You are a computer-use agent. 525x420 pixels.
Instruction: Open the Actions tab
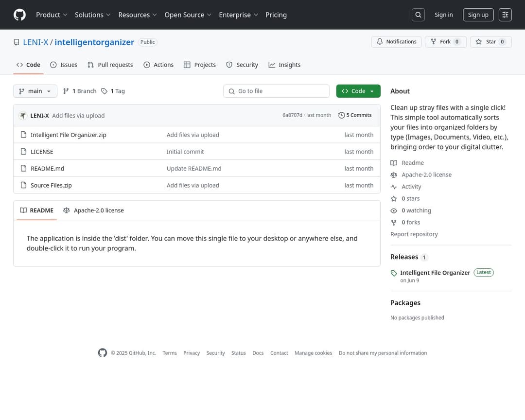158,65
